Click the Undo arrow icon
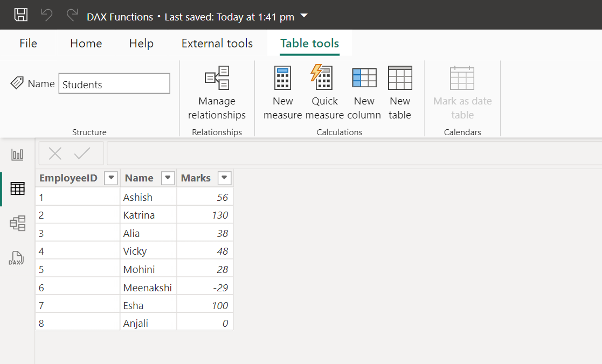 (47, 15)
